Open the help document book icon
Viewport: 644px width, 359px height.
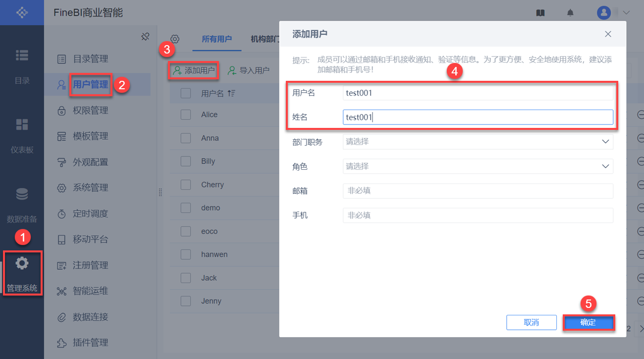[x=540, y=13]
